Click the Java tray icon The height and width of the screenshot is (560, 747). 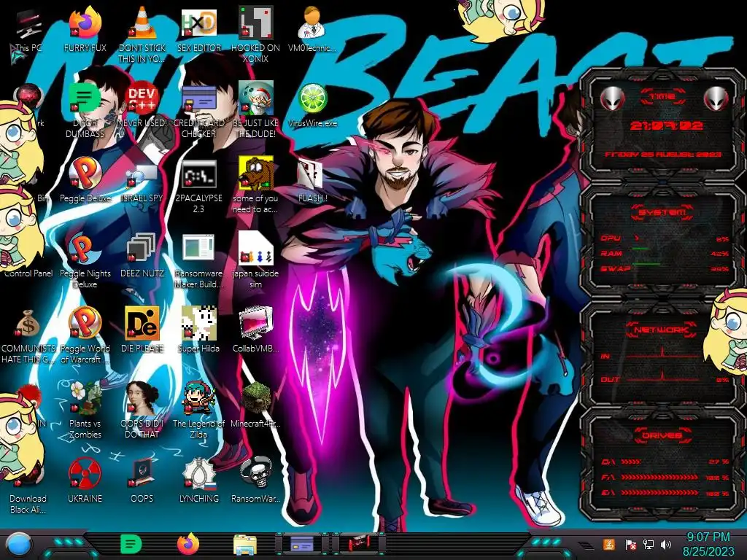click(x=609, y=544)
